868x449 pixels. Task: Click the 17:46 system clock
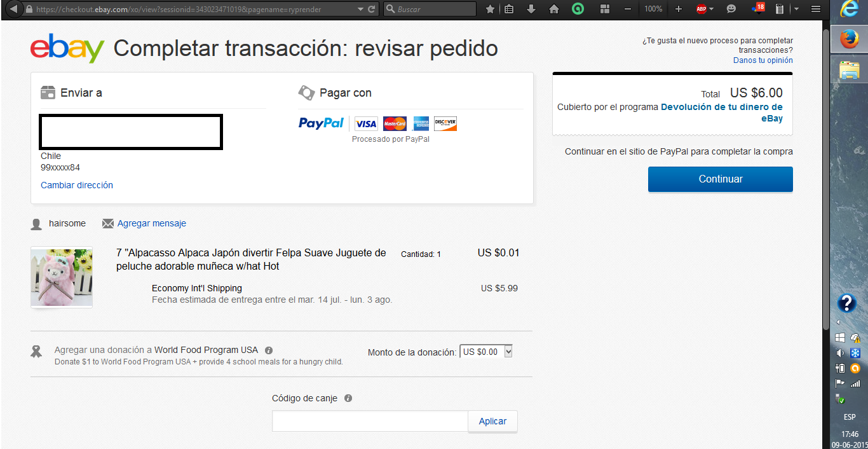click(850, 434)
